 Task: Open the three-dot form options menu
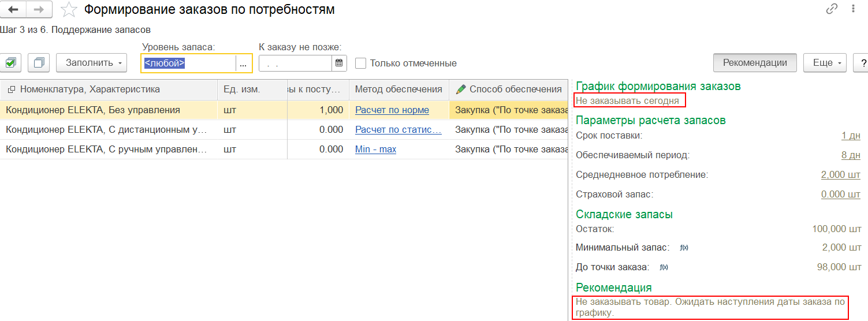pos(854,9)
